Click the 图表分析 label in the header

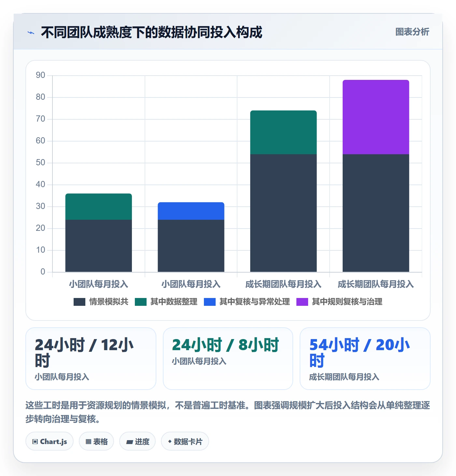coord(412,32)
